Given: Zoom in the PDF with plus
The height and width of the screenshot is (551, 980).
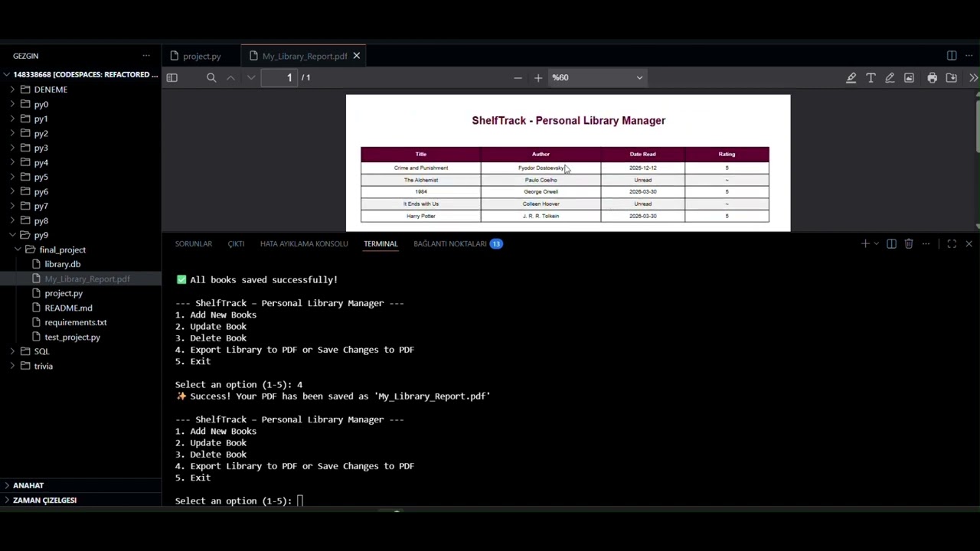Looking at the screenshot, I should pos(538,77).
